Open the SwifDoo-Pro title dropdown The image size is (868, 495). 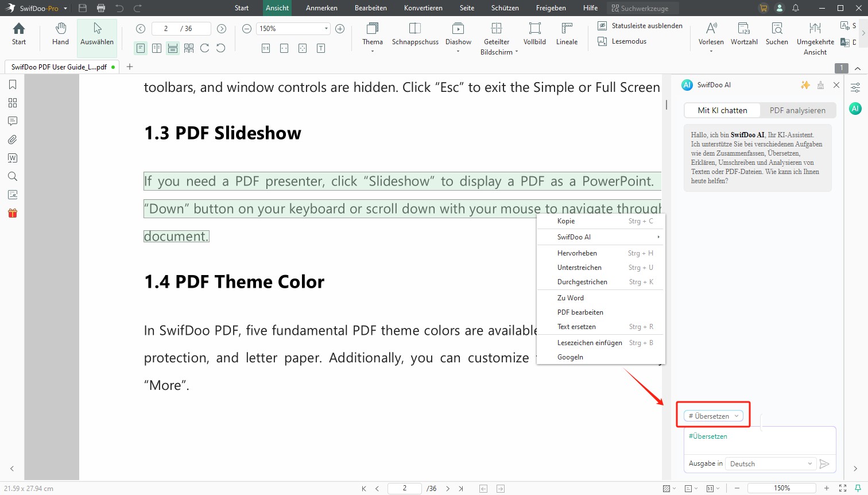(65, 9)
